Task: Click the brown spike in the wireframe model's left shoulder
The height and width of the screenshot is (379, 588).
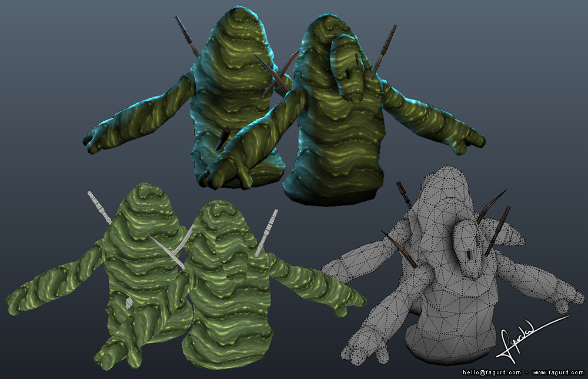Action: tap(400, 249)
